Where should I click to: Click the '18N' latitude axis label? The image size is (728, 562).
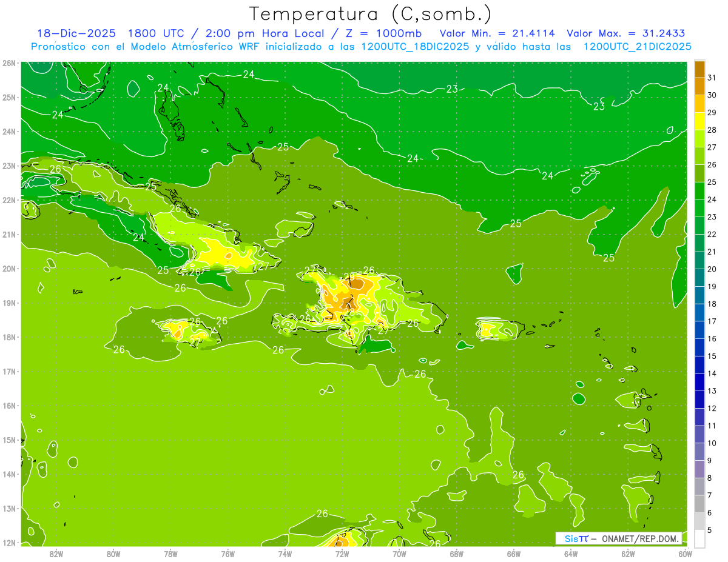coord(9,337)
